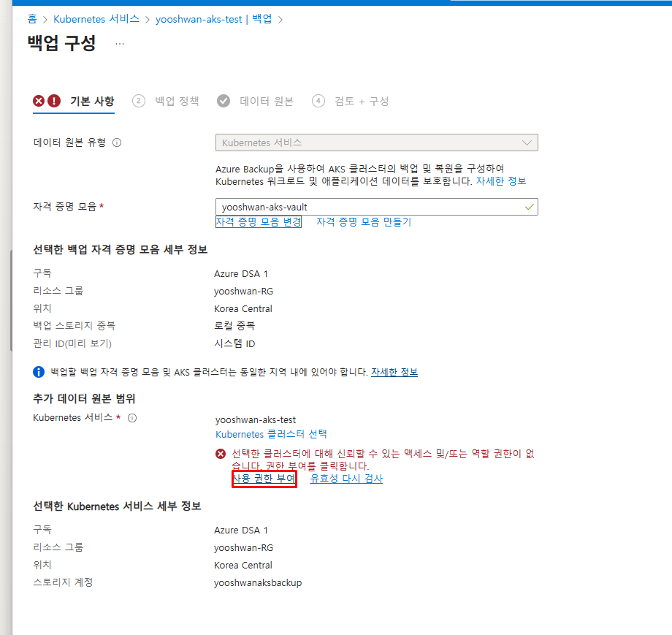Open Kubernetes 서비스 breadcrumb link
This screenshot has width=672, height=635.
point(96,19)
